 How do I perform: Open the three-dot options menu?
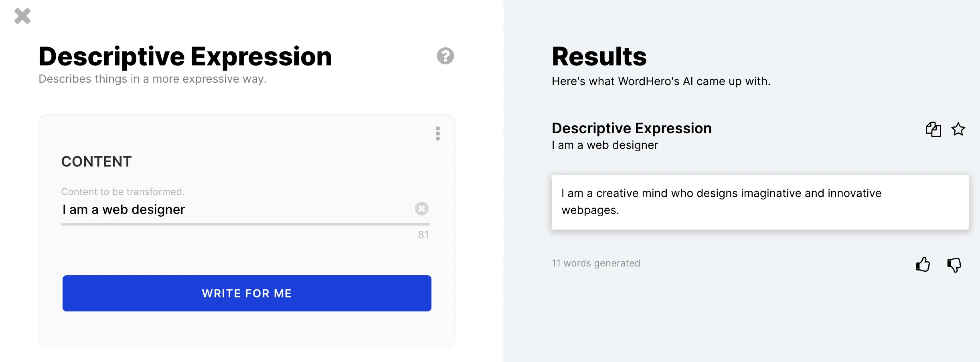coord(437,134)
